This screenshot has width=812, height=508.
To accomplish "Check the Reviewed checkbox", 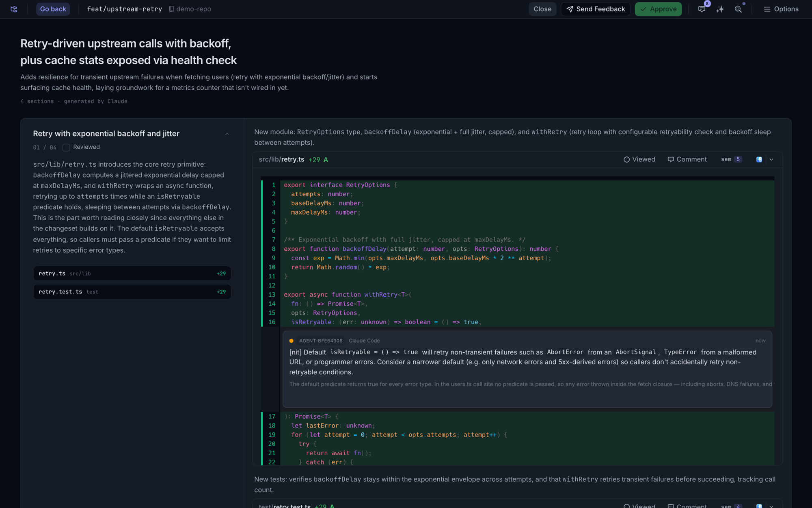I will click(66, 147).
